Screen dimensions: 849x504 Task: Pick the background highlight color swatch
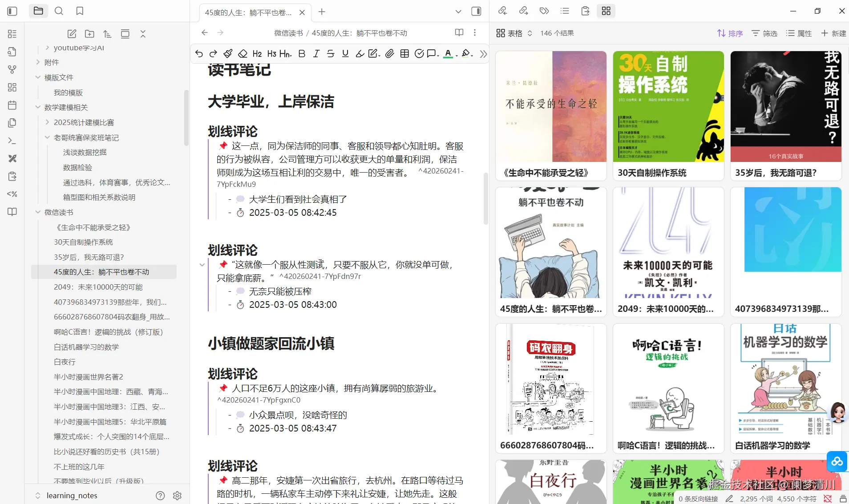466,54
